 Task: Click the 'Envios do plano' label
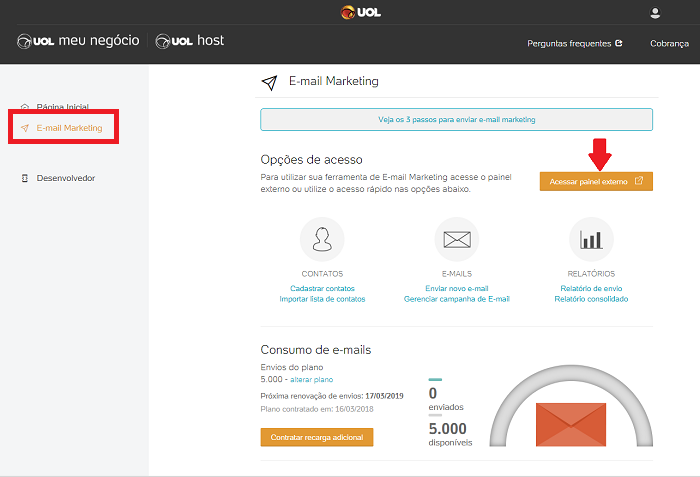point(292,367)
